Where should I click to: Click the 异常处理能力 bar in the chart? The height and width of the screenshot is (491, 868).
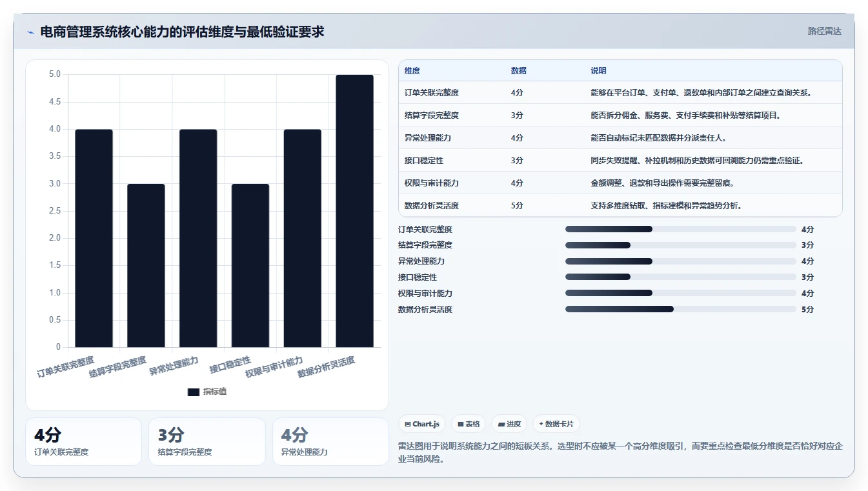pyautogui.click(x=198, y=238)
